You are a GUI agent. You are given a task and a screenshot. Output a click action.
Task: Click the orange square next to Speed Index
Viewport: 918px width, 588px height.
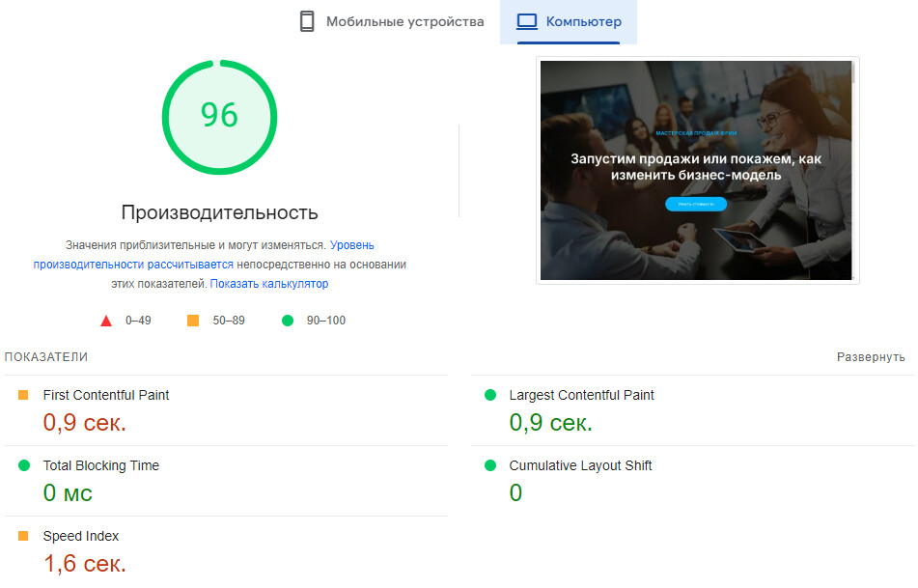pyautogui.click(x=23, y=536)
